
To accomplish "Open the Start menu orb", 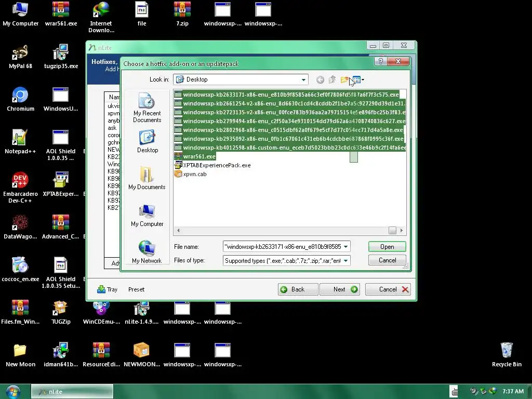I will (13, 391).
